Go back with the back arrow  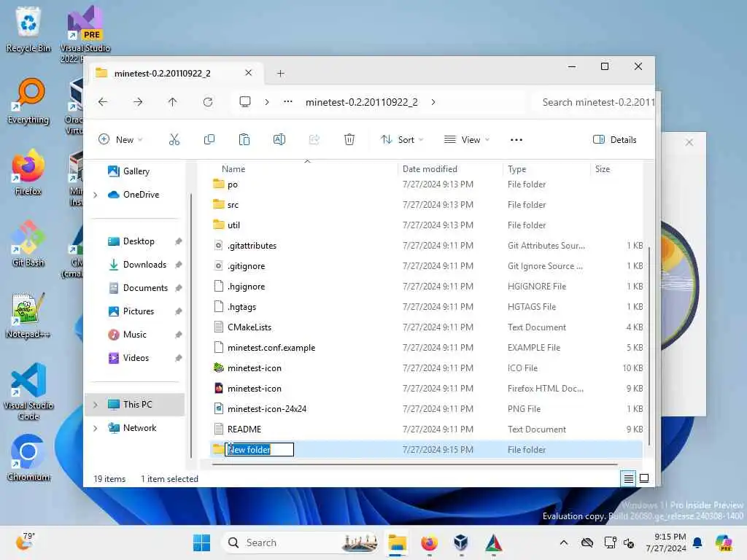click(103, 102)
